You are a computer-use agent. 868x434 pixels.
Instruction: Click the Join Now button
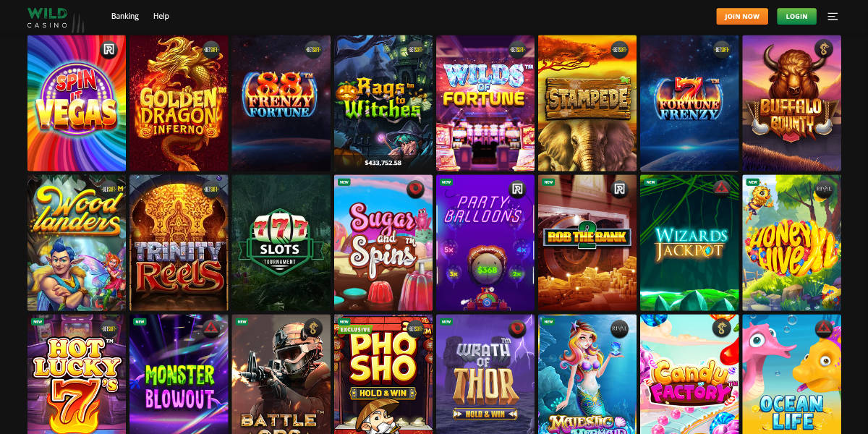[x=742, y=16]
